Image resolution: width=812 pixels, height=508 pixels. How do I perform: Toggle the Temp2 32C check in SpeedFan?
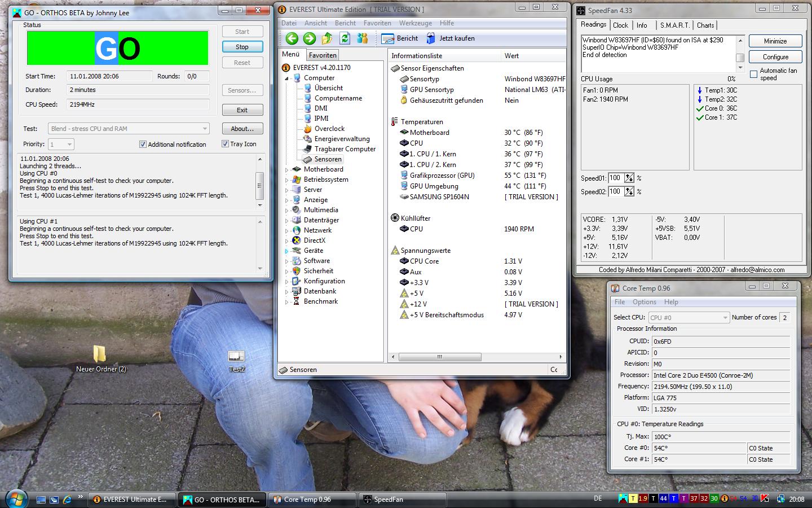(700, 99)
